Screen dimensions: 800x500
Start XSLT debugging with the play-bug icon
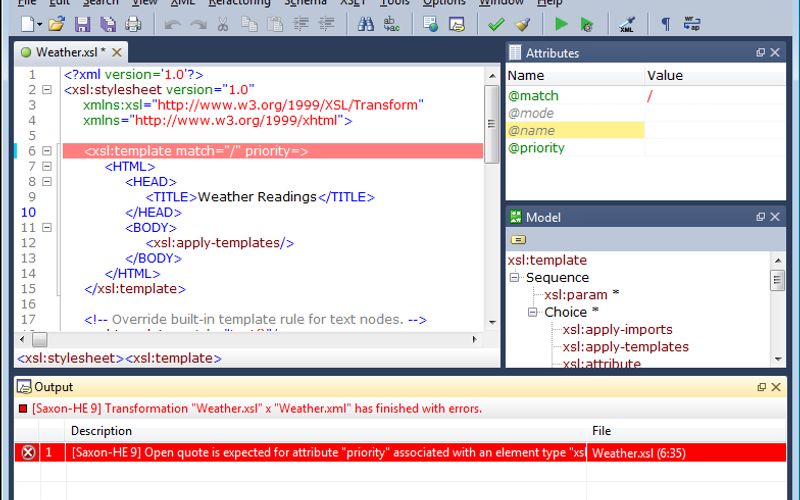coord(587,24)
